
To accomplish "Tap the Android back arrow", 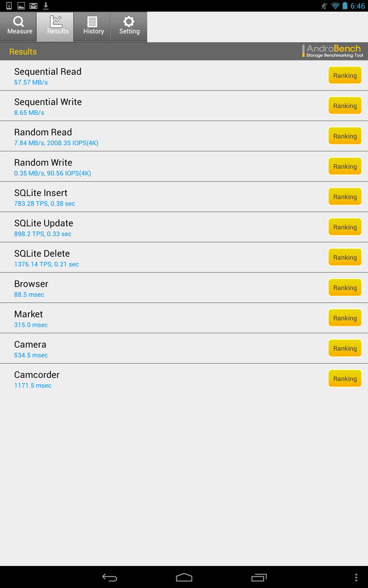I will [x=109, y=578].
